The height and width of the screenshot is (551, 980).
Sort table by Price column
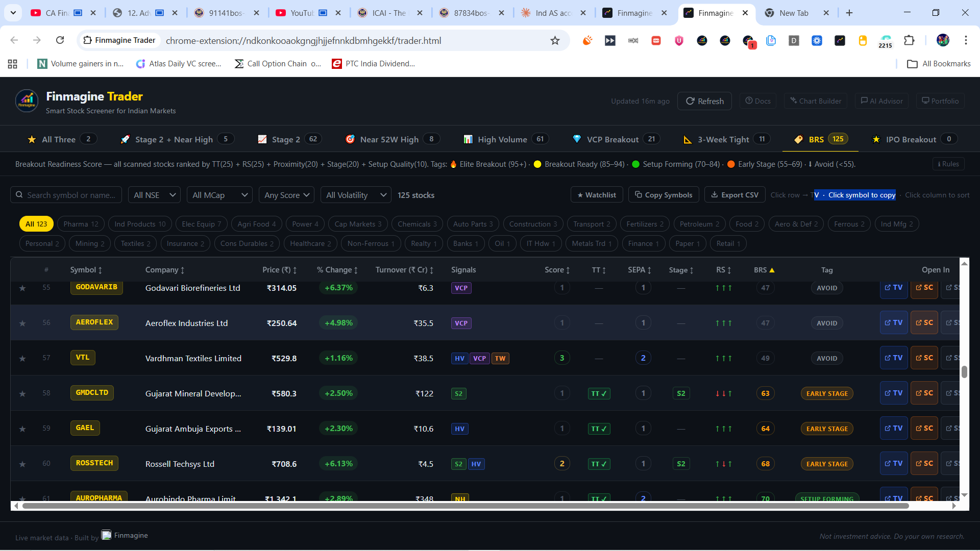click(x=280, y=270)
